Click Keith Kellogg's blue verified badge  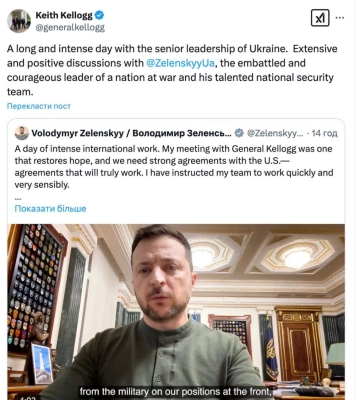pos(100,15)
